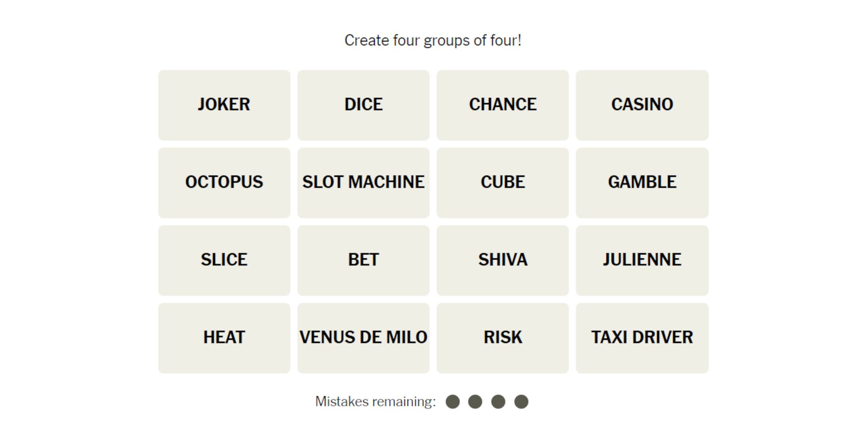Select the GAMBLE tile

pos(642,183)
